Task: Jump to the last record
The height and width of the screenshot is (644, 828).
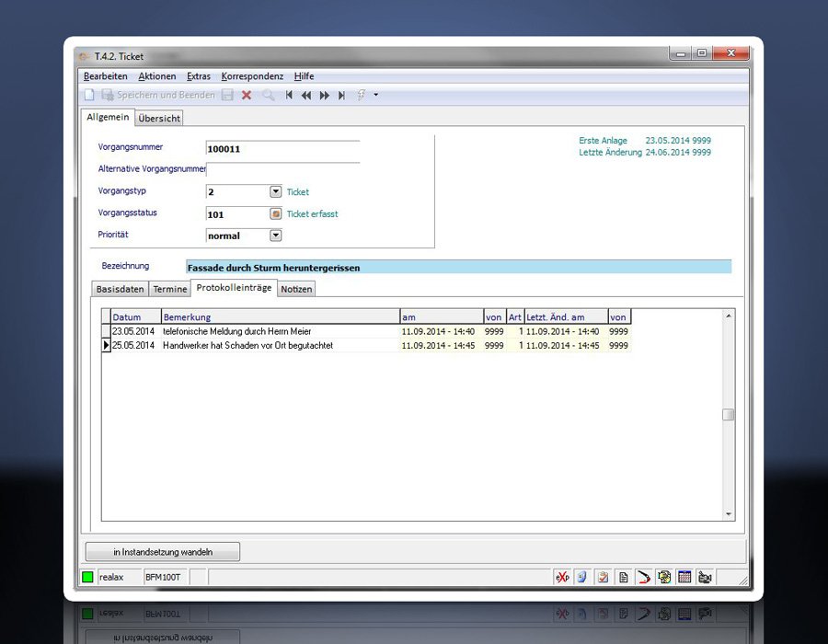Action: pos(342,95)
